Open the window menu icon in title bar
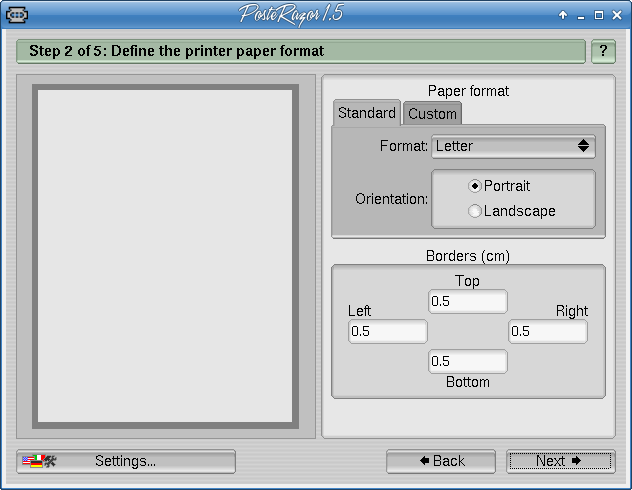 click(x=17, y=15)
